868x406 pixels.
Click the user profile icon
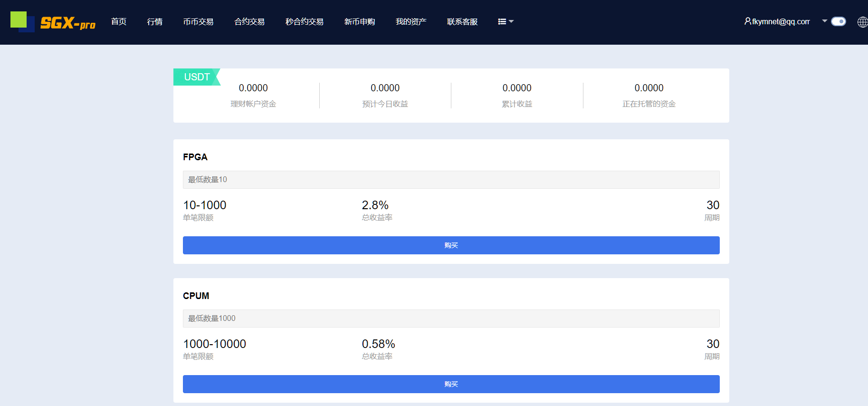(x=747, y=21)
